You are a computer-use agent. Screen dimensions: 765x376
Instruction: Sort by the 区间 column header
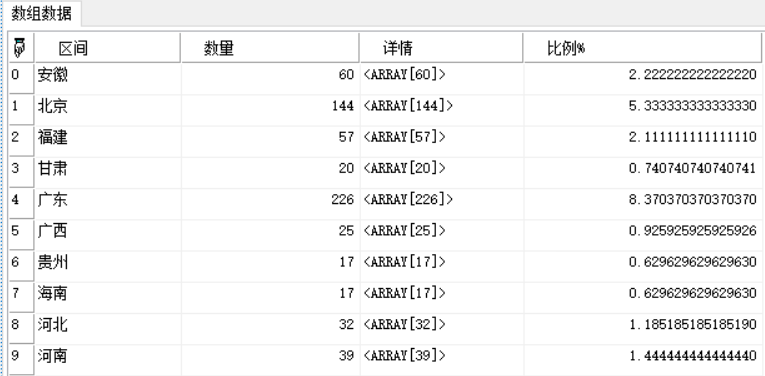108,48
